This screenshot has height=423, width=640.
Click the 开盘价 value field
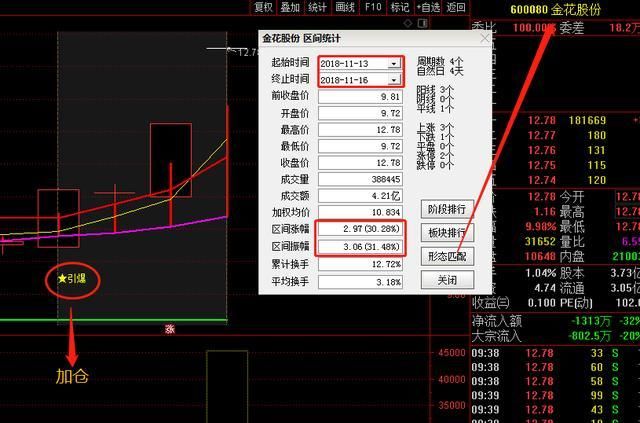(360, 113)
